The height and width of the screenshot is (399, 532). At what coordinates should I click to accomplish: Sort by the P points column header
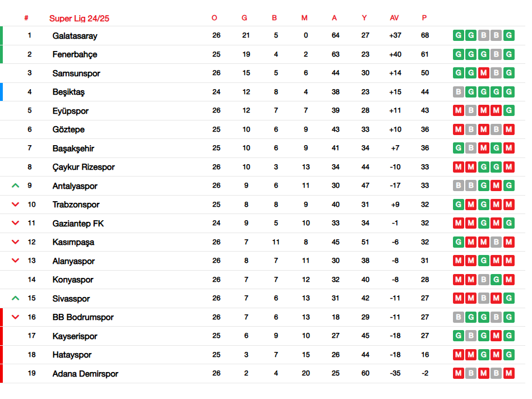click(424, 17)
